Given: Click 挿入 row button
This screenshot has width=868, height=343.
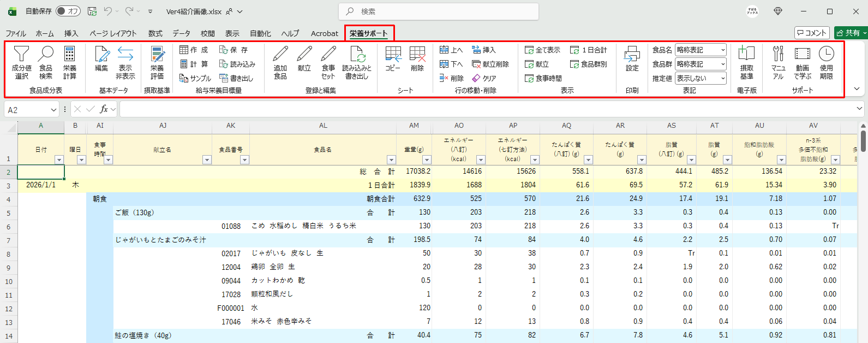Looking at the screenshot, I should tap(484, 50).
